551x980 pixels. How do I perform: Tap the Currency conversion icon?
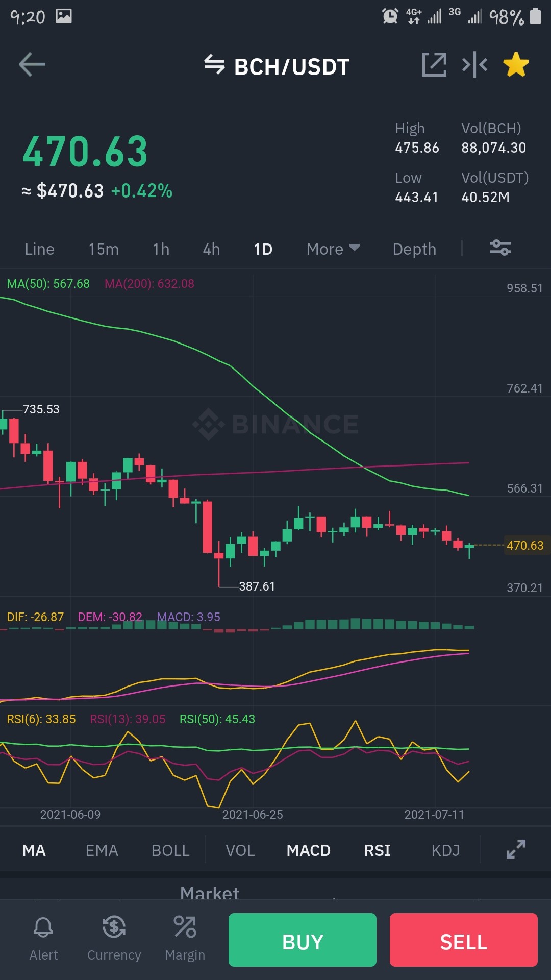coord(114,927)
